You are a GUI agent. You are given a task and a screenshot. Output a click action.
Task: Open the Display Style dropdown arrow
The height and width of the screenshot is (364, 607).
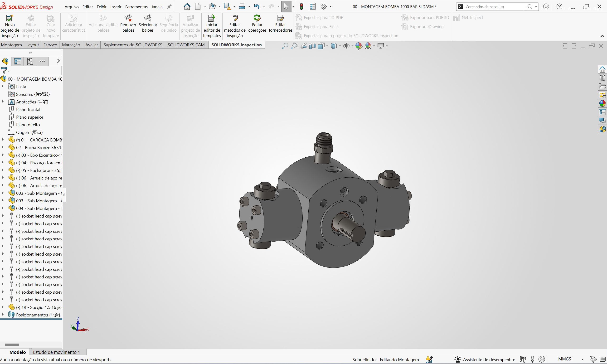340,46
